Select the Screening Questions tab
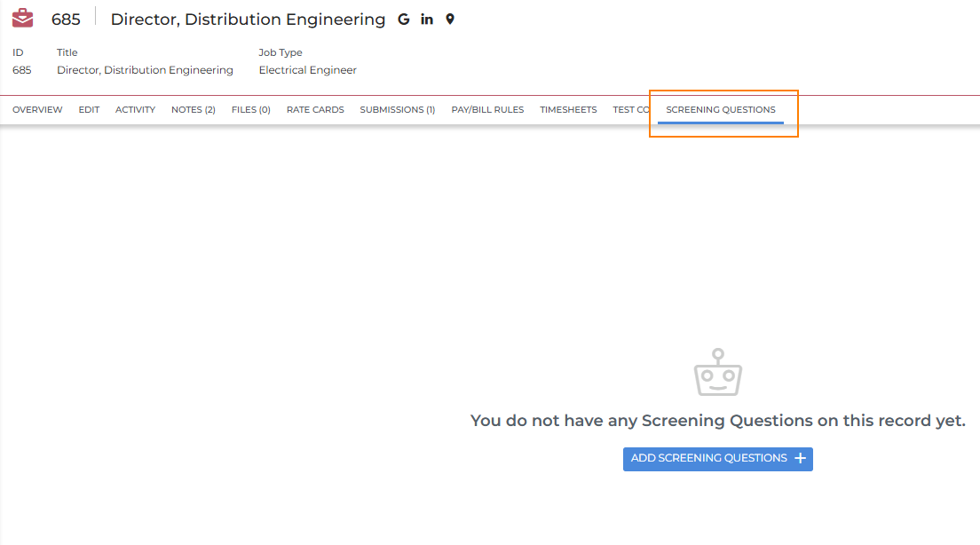This screenshot has height=545, width=980. [721, 109]
